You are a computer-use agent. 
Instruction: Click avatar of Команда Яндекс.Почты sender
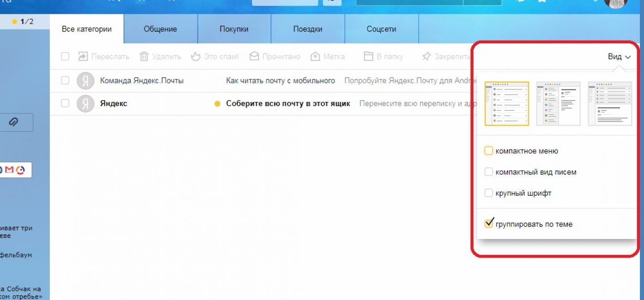[x=85, y=80]
